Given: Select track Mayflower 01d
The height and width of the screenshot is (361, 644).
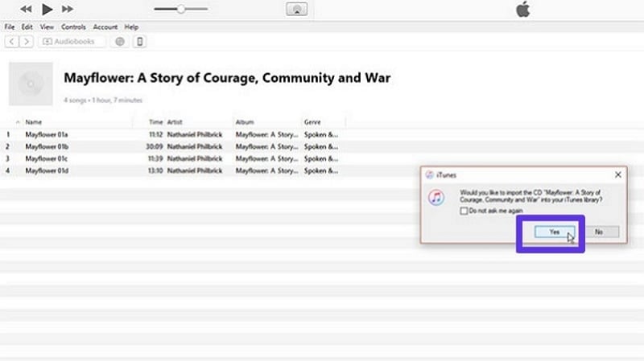Looking at the screenshot, I should click(x=47, y=170).
